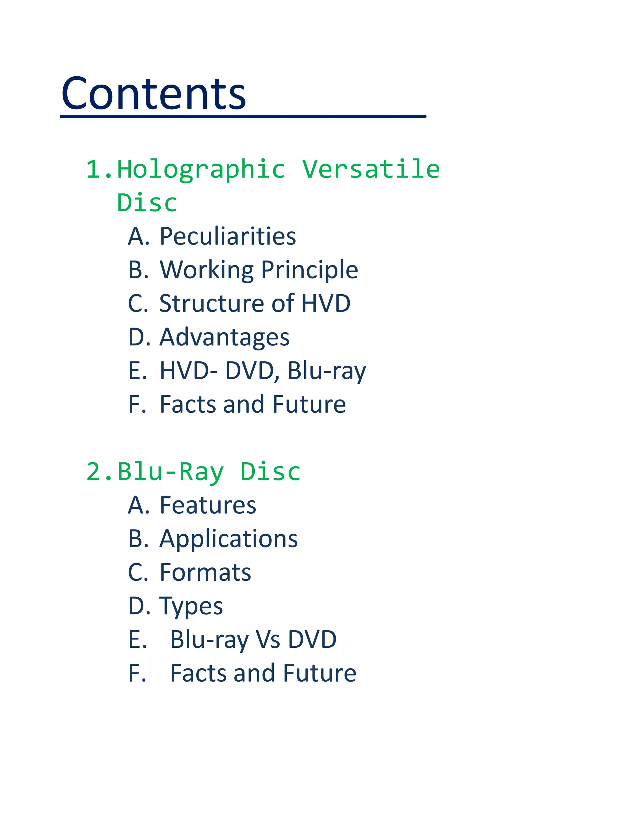Click Advantages under section one
Screen dimensions: 630x840
(224, 337)
